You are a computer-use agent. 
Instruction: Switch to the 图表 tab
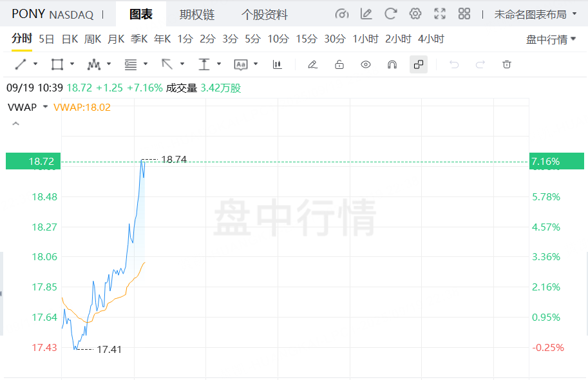pos(141,14)
